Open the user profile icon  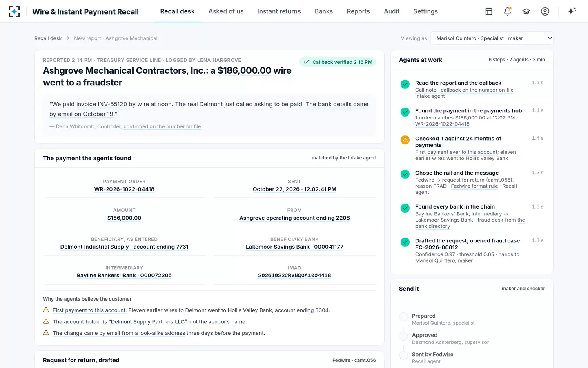pos(545,11)
